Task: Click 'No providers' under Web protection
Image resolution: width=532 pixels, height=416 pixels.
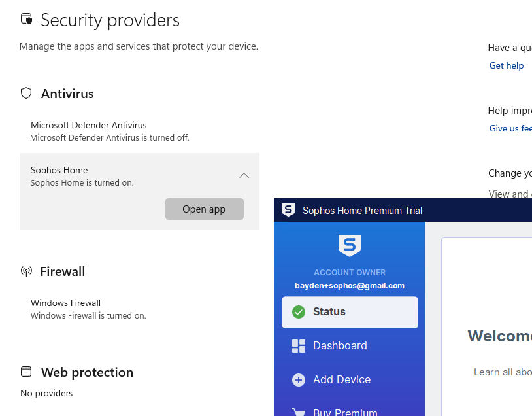Action: pyautogui.click(x=46, y=393)
